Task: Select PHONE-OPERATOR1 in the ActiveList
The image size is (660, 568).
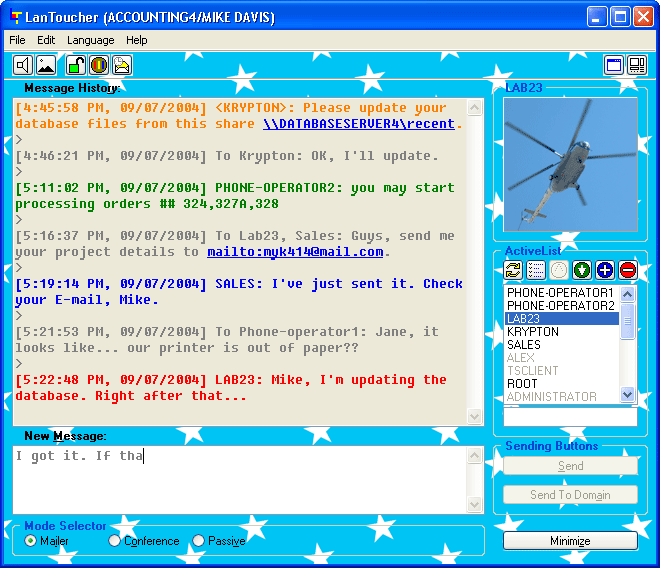Action: point(561,293)
